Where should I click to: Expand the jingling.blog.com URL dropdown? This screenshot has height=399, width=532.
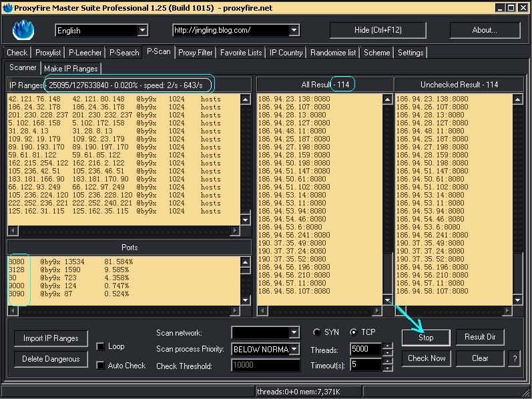[294, 30]
